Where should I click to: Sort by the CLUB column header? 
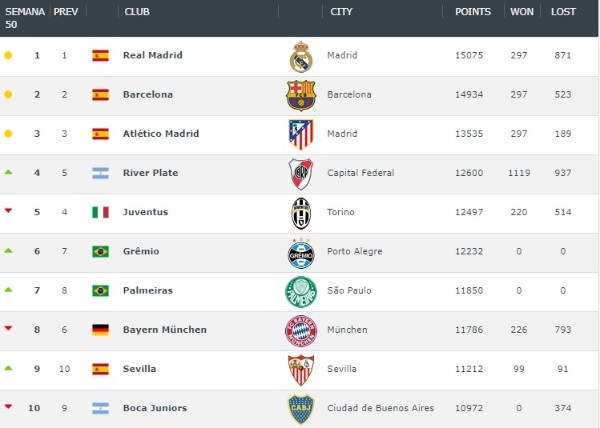135,12
